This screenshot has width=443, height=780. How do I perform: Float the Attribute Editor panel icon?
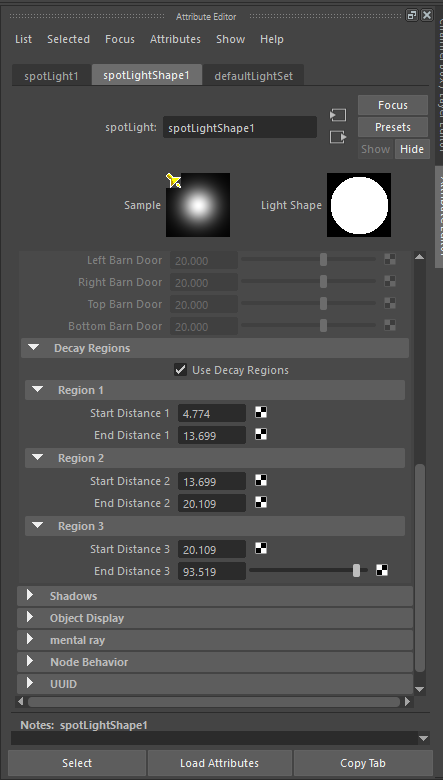pos(412,15)
